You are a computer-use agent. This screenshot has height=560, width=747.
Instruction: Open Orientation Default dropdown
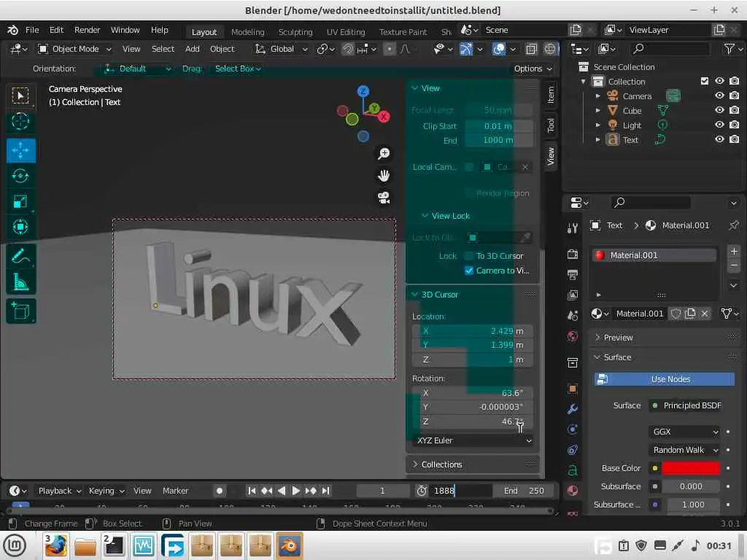(137, 69)
